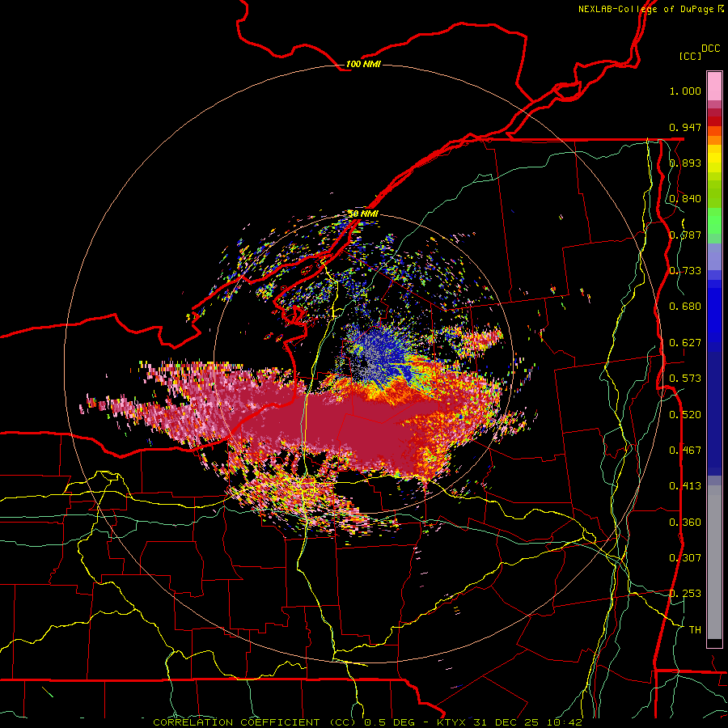Click the CORRELATION COEFFICIENT product caption
Viewport: 728px width, 728px height.
(368, 722)
